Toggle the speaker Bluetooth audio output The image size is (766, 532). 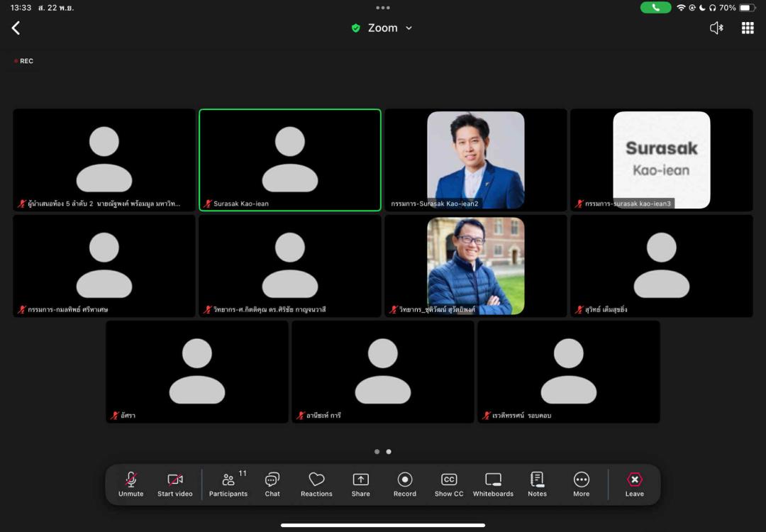[x=716, y=28]
